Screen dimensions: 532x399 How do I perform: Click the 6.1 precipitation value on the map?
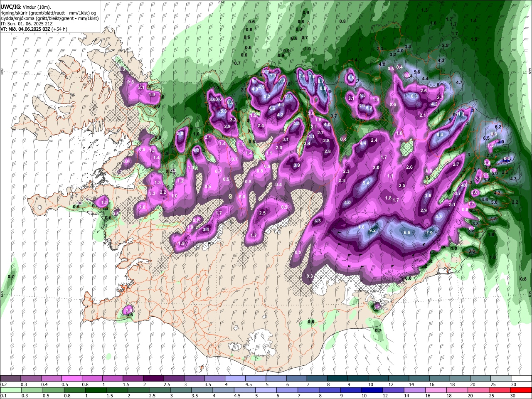point(414,96)
